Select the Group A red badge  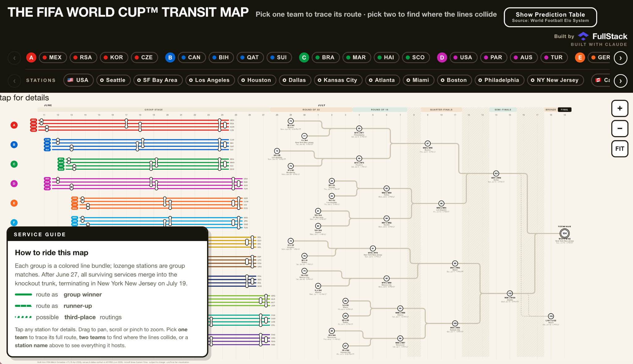(31, 57)
